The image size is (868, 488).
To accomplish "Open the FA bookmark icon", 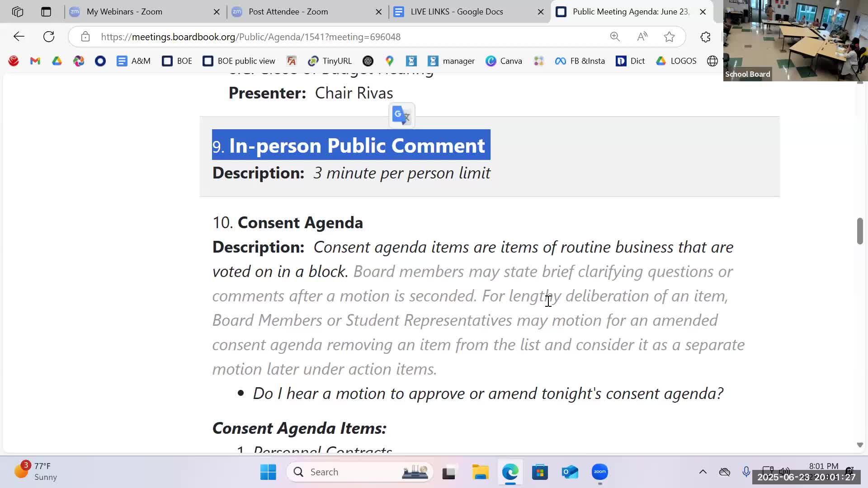I will click(292, 61).
